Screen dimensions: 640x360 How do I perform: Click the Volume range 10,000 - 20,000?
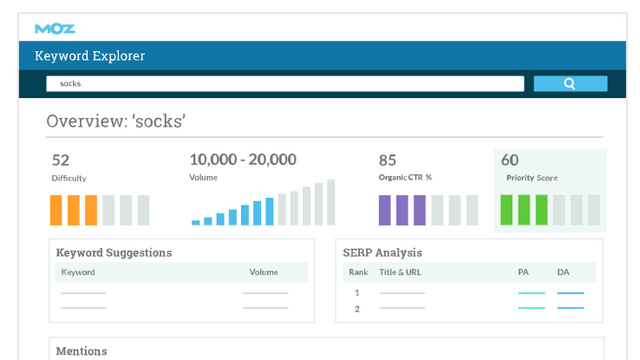point(243,160)
